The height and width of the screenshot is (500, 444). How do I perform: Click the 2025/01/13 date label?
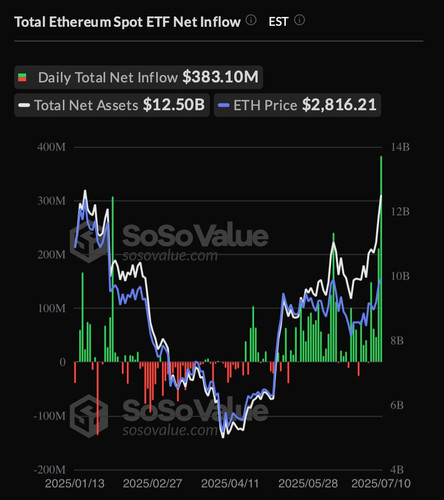click(75, 483)
